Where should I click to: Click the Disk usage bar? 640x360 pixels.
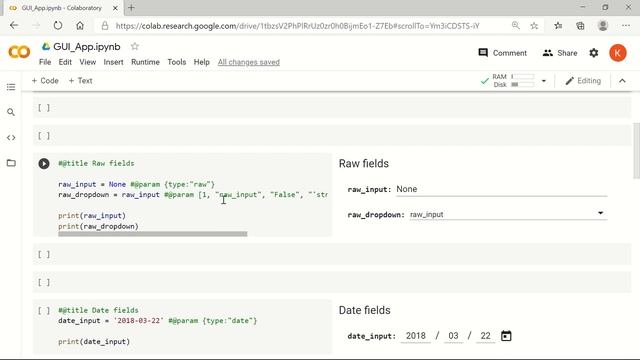point(522,84)
